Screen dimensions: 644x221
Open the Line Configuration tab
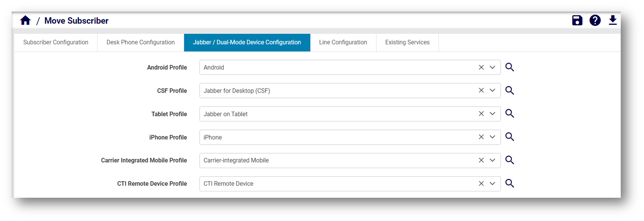pyautogui.click(x=343, y=42)
